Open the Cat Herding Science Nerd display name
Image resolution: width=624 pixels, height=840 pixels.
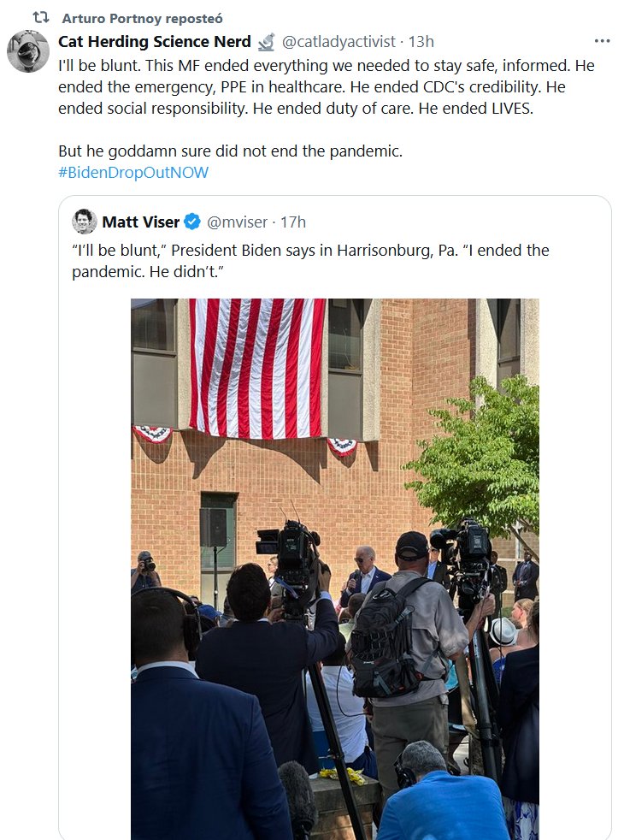tap(155, 42)
